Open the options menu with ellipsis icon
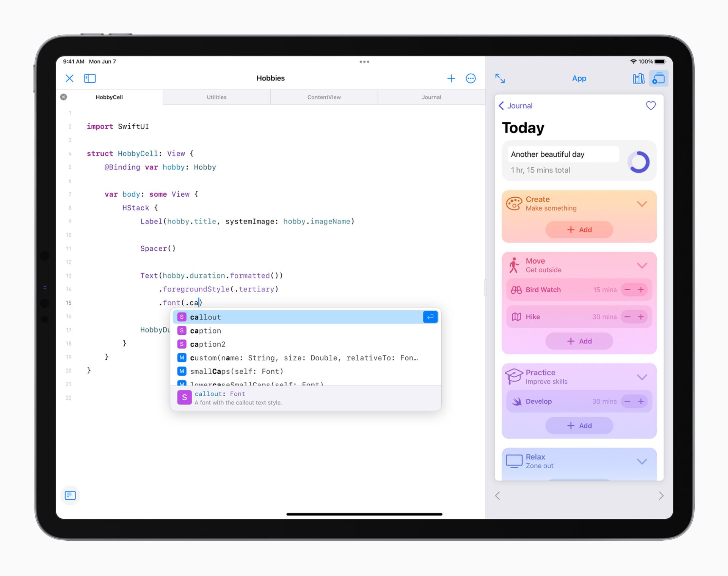 pos(471,77)
